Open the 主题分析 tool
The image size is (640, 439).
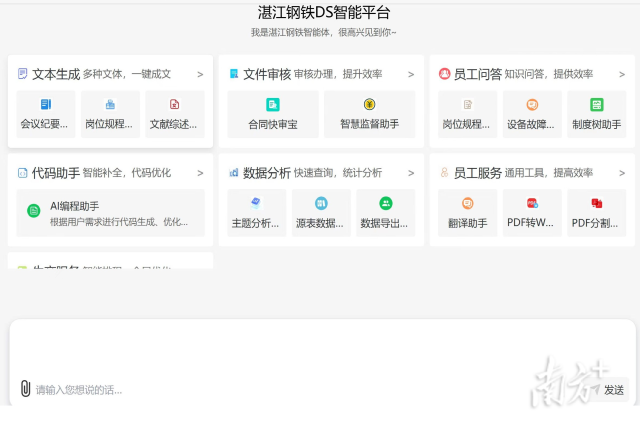[x=257, y=213]
